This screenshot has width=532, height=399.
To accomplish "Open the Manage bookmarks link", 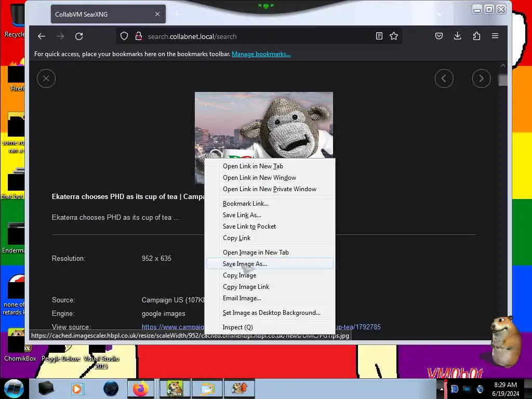I will point(261,54).
